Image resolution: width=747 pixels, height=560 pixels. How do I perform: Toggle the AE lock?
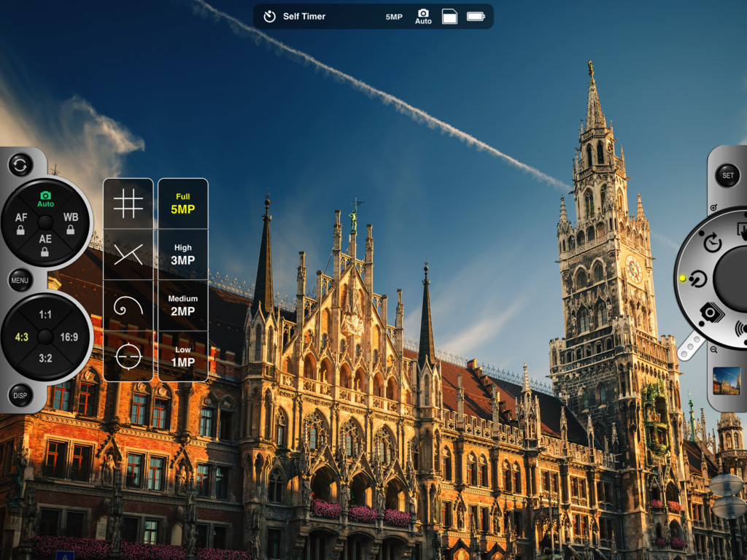pyautogui.click(x=45, y=244)
